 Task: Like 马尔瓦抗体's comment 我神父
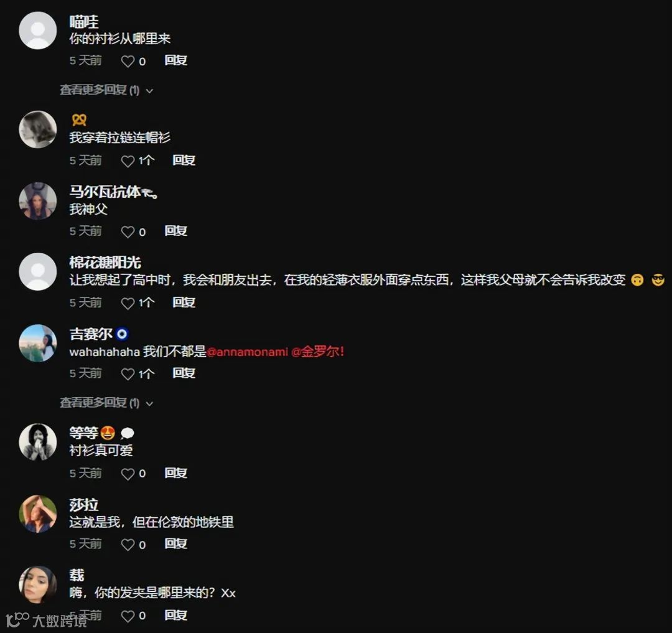coord(128,232)
